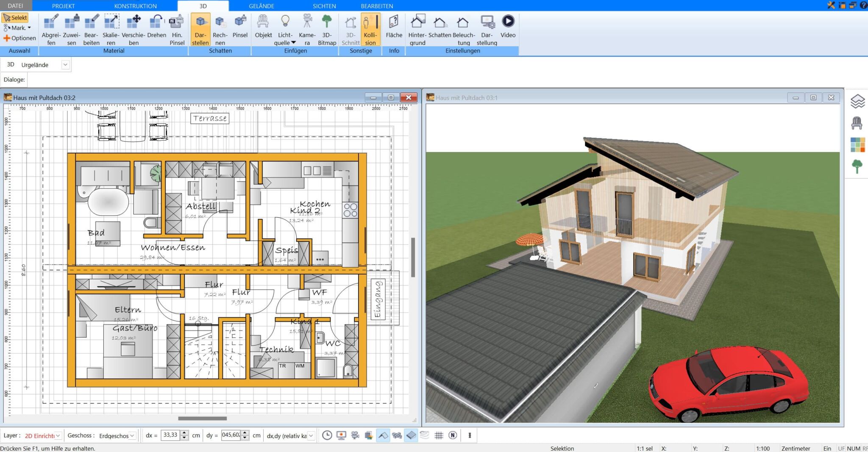Select the Kollision tool in the 3D ribbon
This screenshot has height=452, width=868.
370,28
